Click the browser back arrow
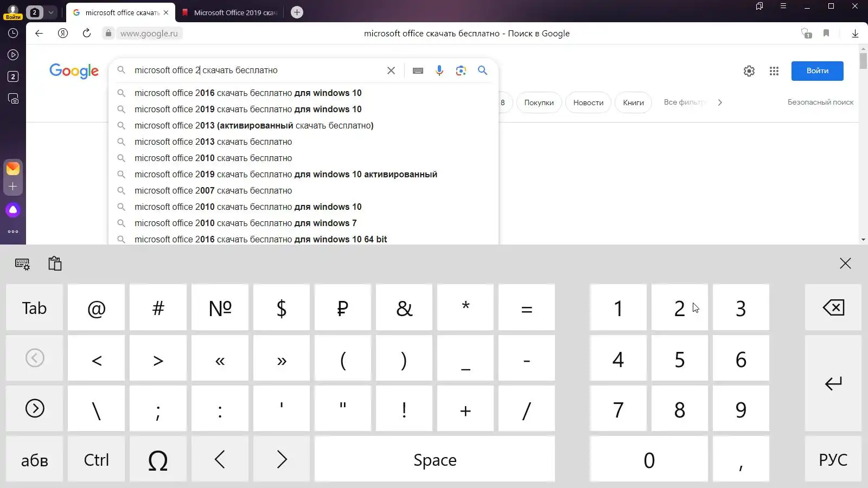The height and width of the screenshot is (488, 868). [39, 33]
